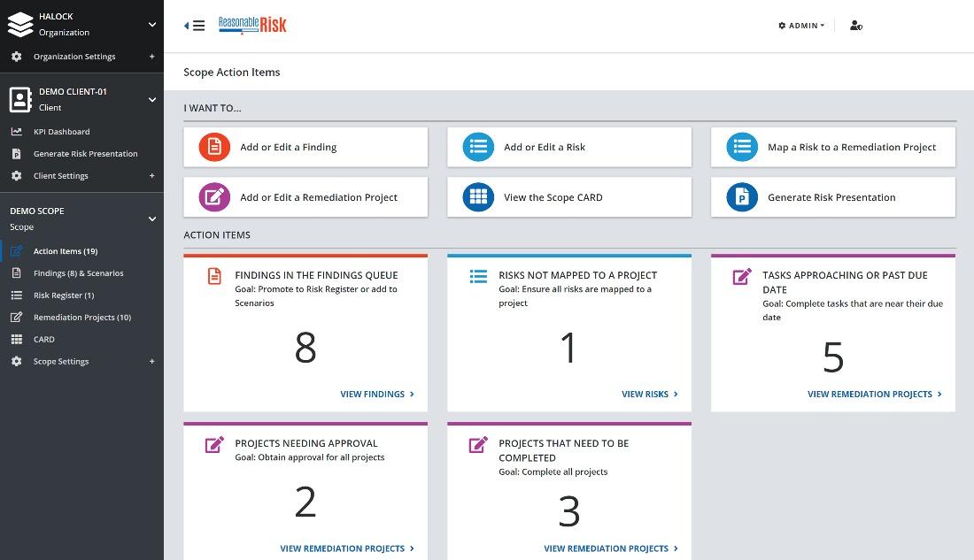The image size is (974, 560).
Task: Click the blue Add or Edit a Risk icon
Action: click(x=478, y=148)
